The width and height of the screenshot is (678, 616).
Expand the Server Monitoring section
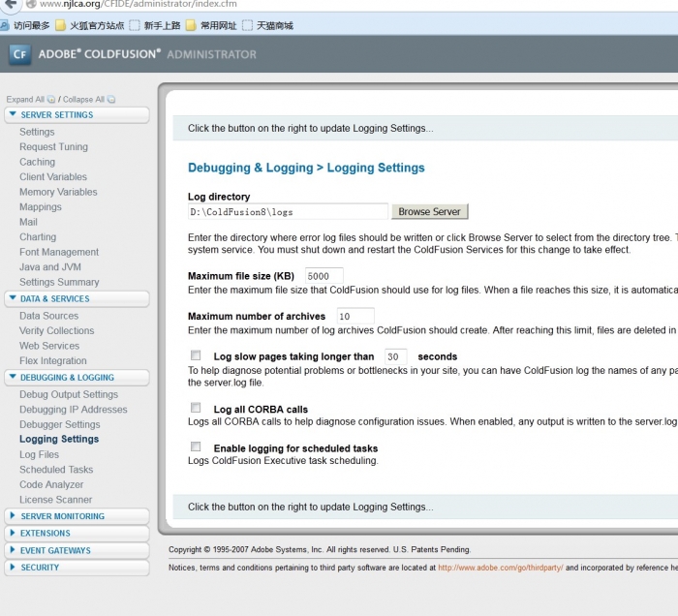pos(77,516)
